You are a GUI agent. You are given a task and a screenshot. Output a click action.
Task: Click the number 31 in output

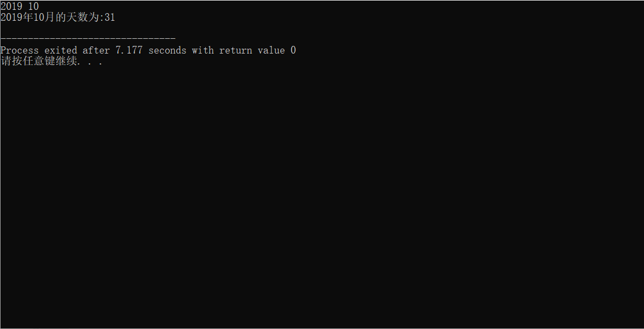[x=109, y=17]
